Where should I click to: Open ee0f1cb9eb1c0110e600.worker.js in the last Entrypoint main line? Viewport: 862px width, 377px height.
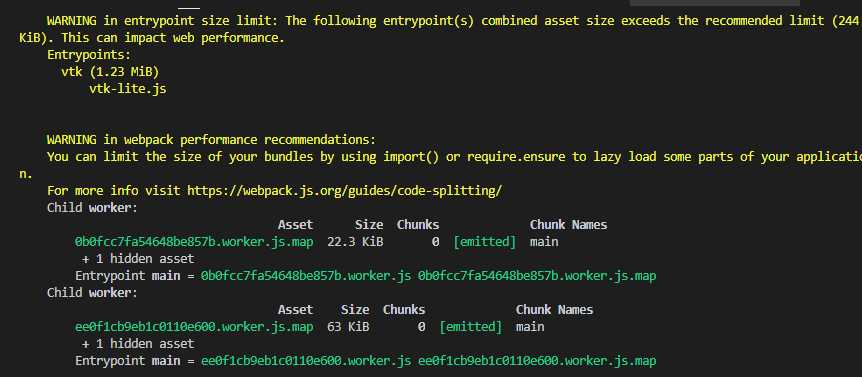pyautogui.click(x=306, y=361)
